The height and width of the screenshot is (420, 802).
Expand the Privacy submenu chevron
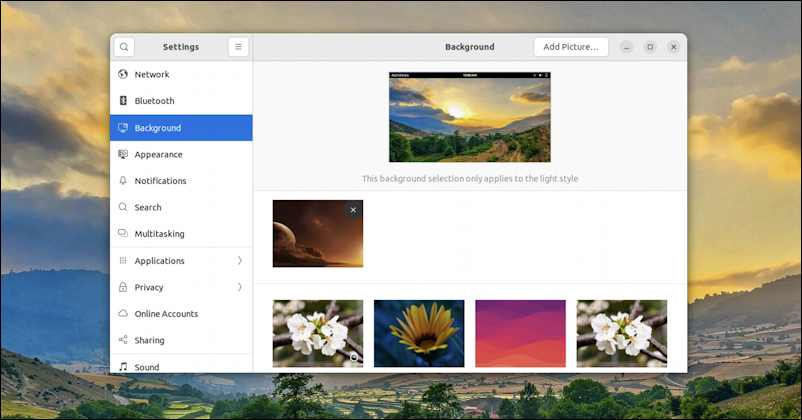click(x=240, y=287)
